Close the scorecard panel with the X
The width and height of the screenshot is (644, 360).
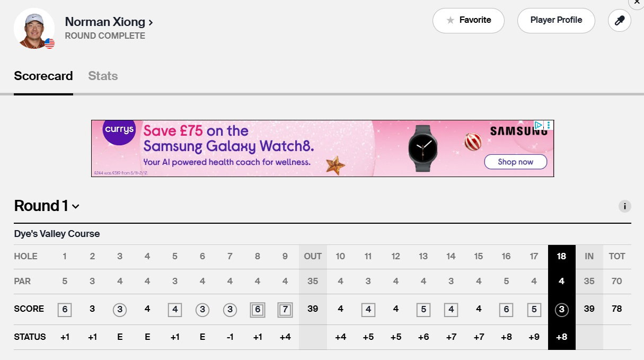tap(637, 3)
